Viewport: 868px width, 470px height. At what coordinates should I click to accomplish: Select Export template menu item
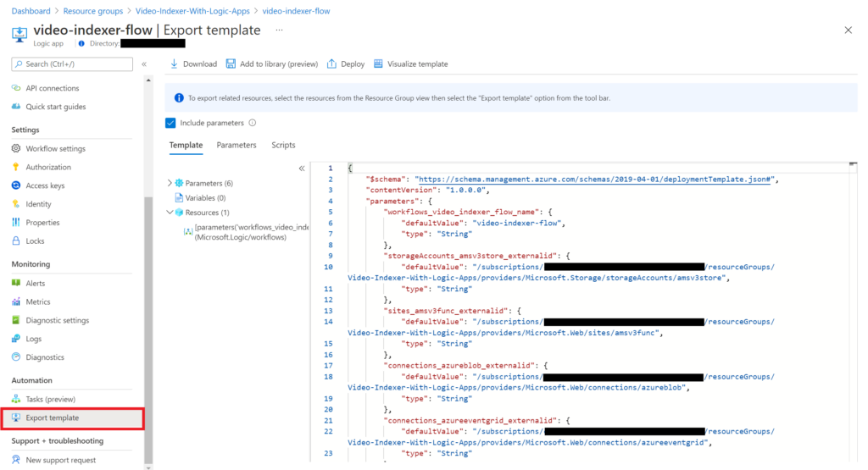[x=72, y=418]
